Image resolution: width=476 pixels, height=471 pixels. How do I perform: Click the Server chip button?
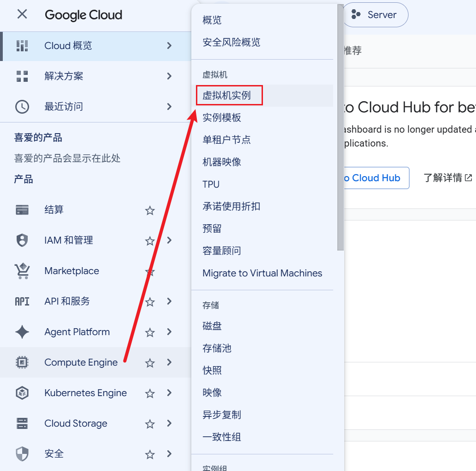click(x=376, y=15)
